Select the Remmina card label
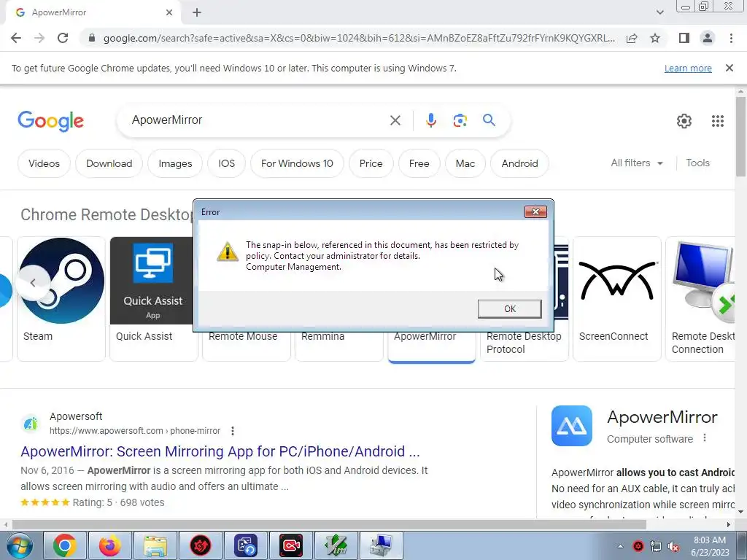The width and height of the screenshot is (747, 560). [322, 337]
